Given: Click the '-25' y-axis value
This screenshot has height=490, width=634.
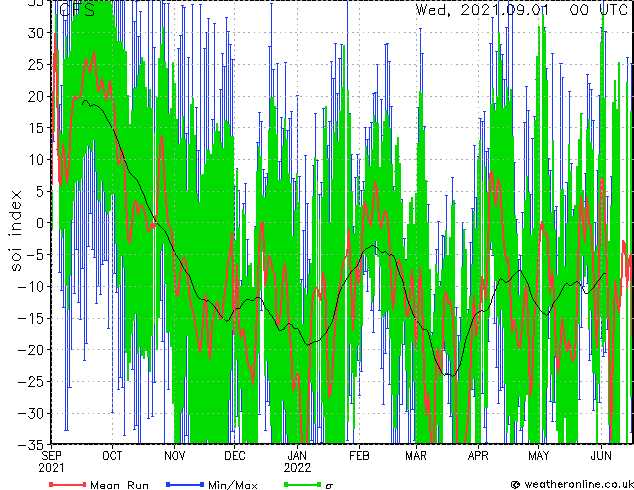Looking at the screenshot, I should [x=31, y=382].
